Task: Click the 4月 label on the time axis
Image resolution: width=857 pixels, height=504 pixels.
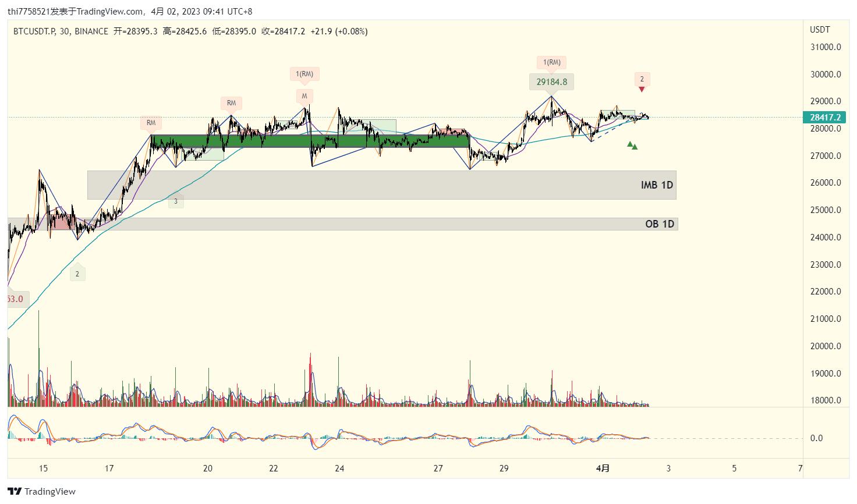Action: [x=603, y=468]
